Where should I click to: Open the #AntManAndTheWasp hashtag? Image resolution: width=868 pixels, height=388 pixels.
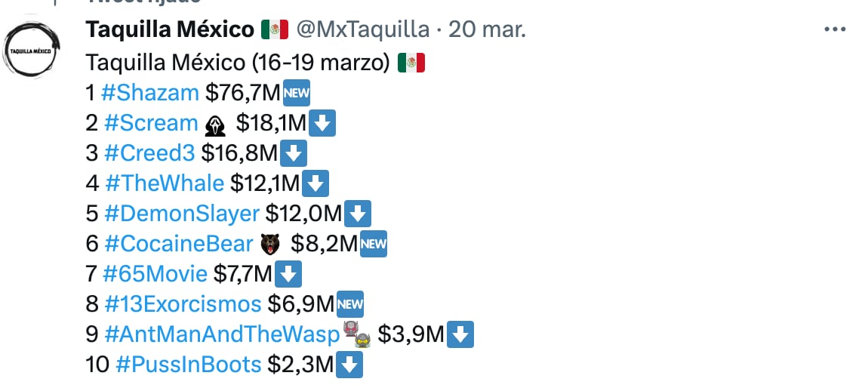click(x=222, y=334)
